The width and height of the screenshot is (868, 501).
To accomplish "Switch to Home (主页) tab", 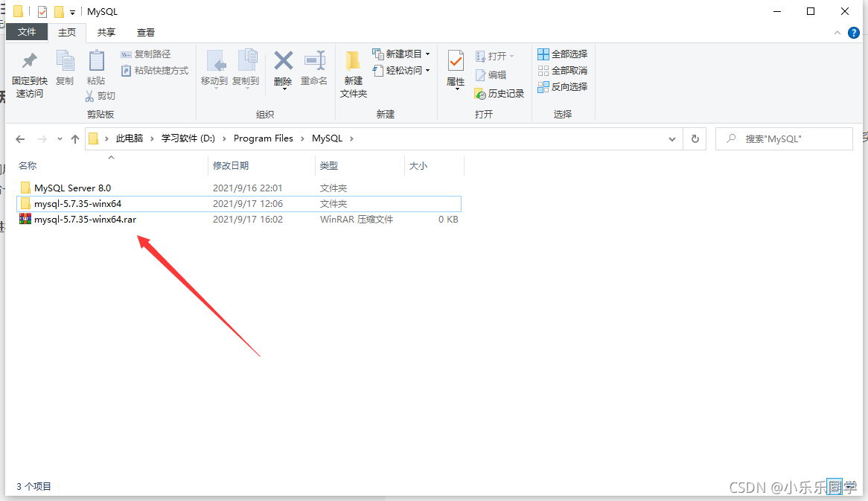I will [x=67, y=33].
